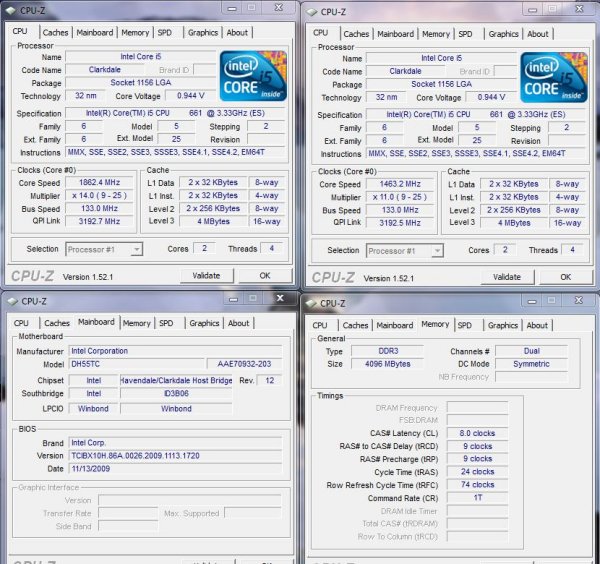Click Validate button in top-left CPU-Z window

coord(206,275)
